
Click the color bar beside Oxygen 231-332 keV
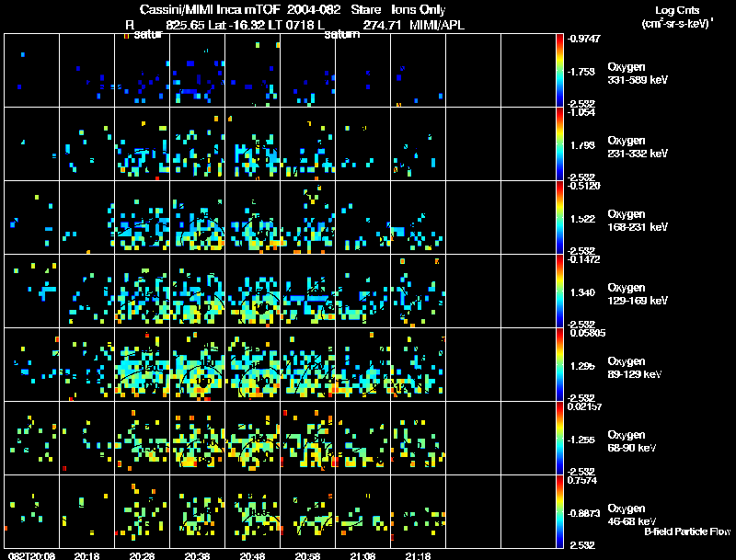(x=559, y=143)
